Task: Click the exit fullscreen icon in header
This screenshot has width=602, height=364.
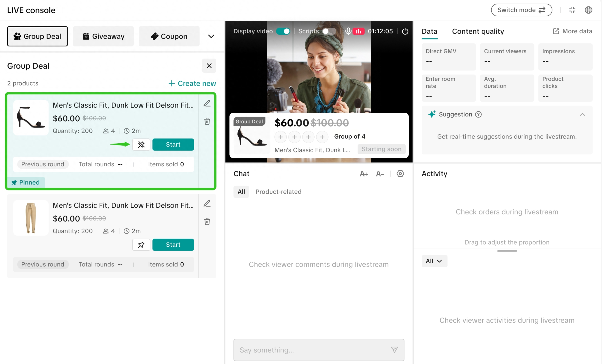Action: coord(572,10)
